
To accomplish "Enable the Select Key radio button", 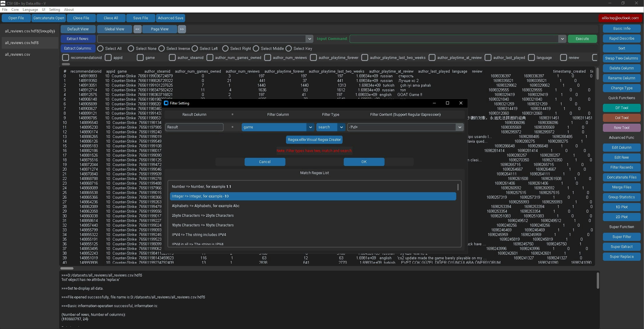I will pyautogui.click(x=289, y=48).
